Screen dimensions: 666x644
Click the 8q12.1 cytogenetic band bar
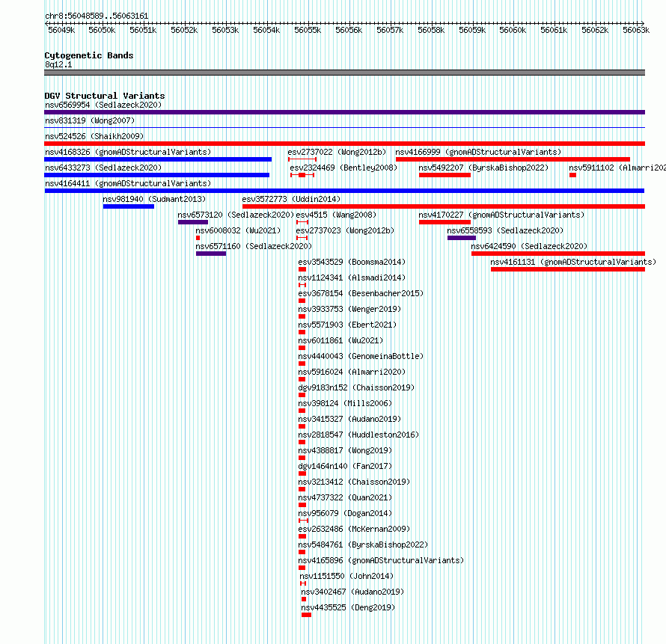click(344, 73)
